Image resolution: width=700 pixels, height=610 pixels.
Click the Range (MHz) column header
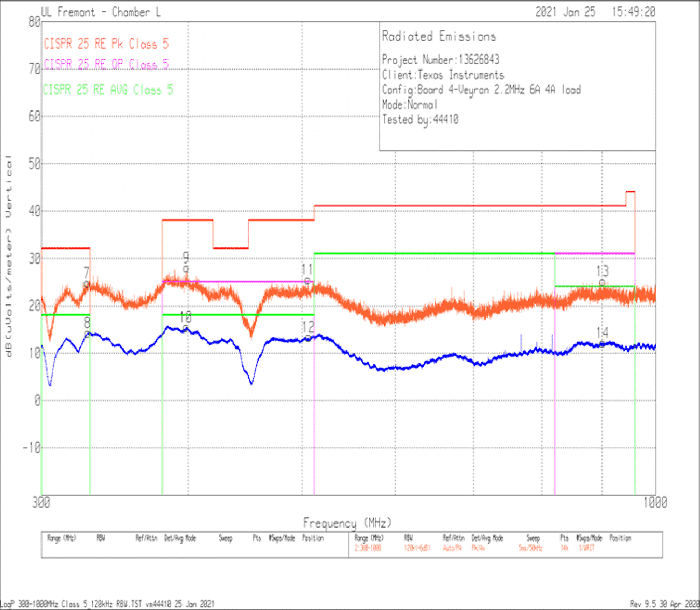(x=62, y=538)
